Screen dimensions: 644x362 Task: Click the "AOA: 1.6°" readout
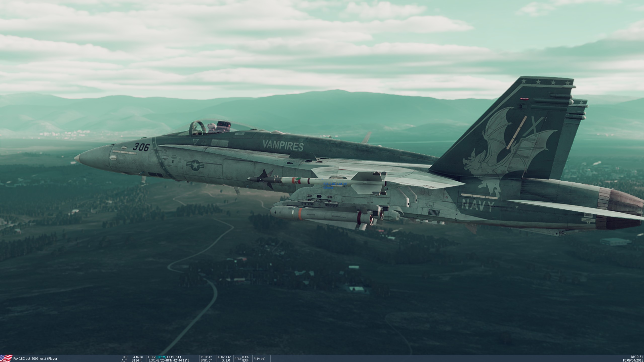click(x=224, y=357)
